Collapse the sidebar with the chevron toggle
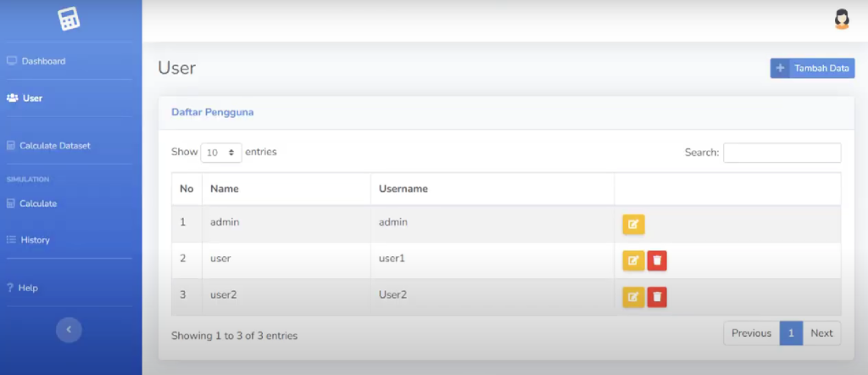 (x=69, y=329)
